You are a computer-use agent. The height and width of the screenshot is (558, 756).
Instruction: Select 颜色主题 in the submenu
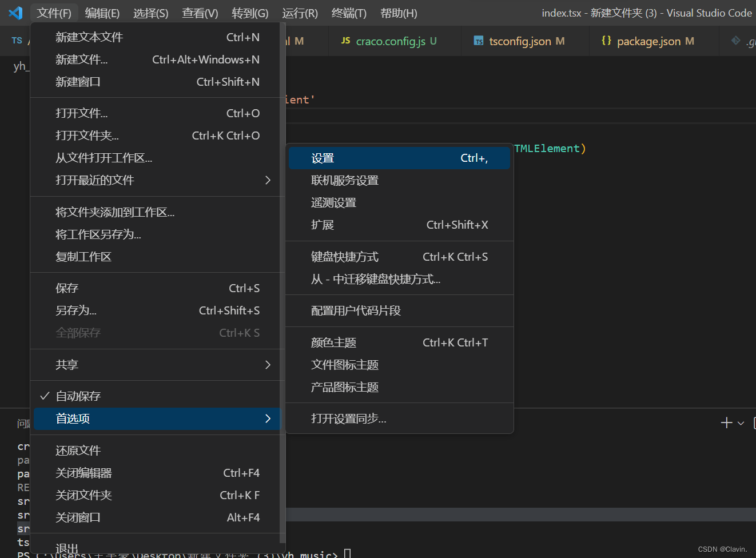coord(399,343)
